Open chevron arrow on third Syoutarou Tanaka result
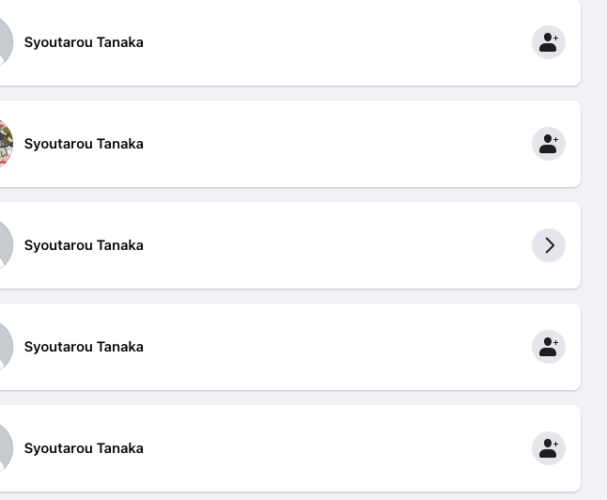607x500 pixels. tap(549, 245)
